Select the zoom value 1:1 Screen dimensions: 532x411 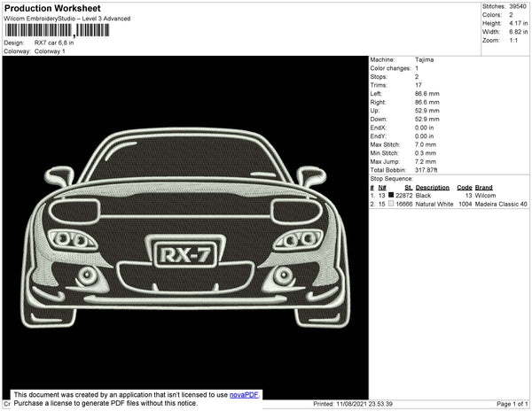513,41
